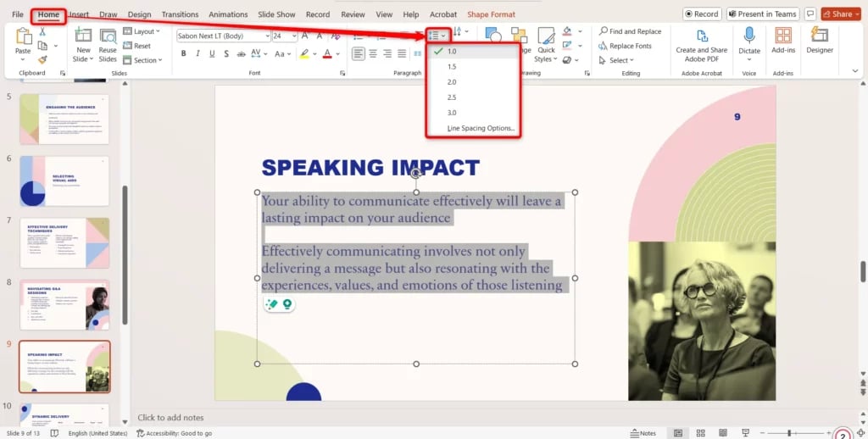Click Create and Share Adobe PDF
Screen dimensions: 868x439
click(701, 44)
